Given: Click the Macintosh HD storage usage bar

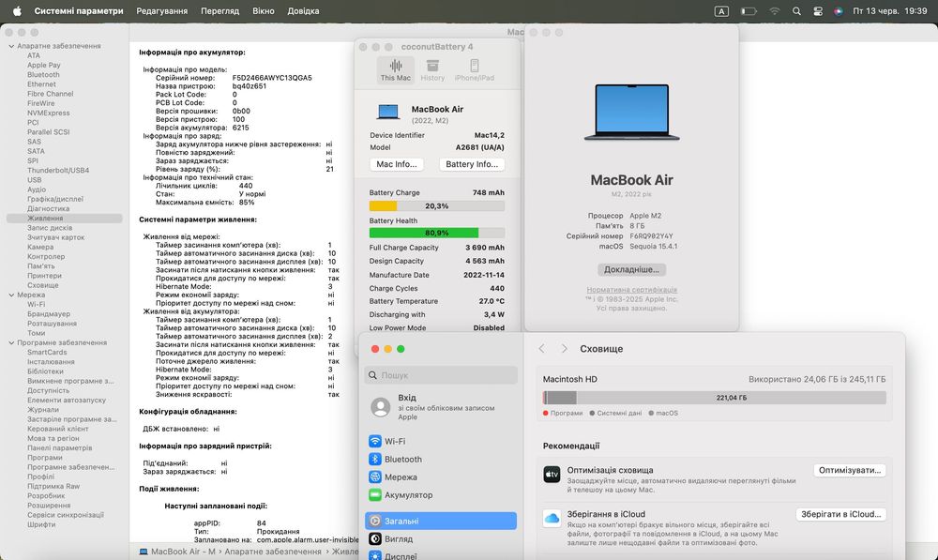Looking at the screenshot, I should pos(714,398).
